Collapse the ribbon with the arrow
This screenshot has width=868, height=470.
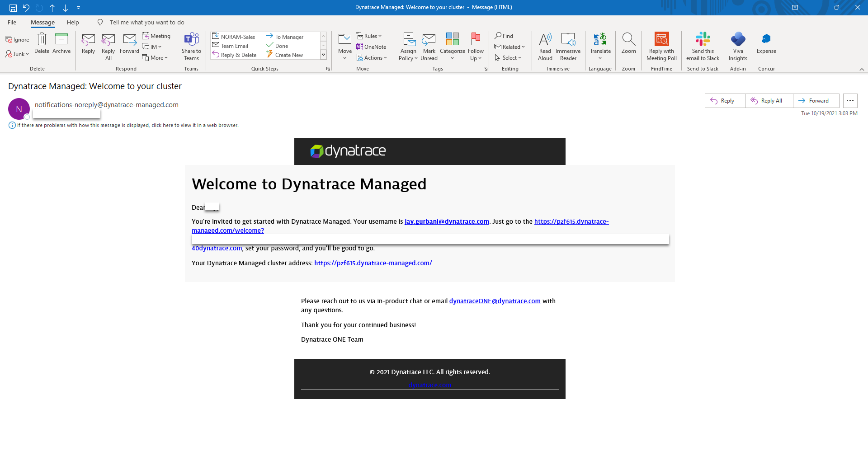point(862,69)
